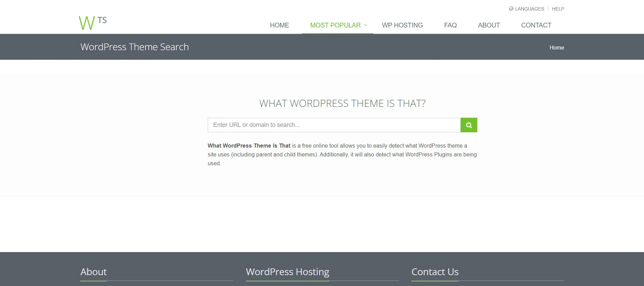Click the bold 'What WordPress Theme Is That' text

[249, 146]
